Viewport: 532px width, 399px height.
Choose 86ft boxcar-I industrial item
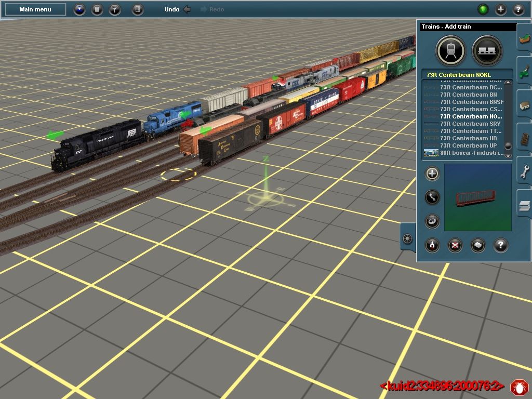click(x=471, y=153)
